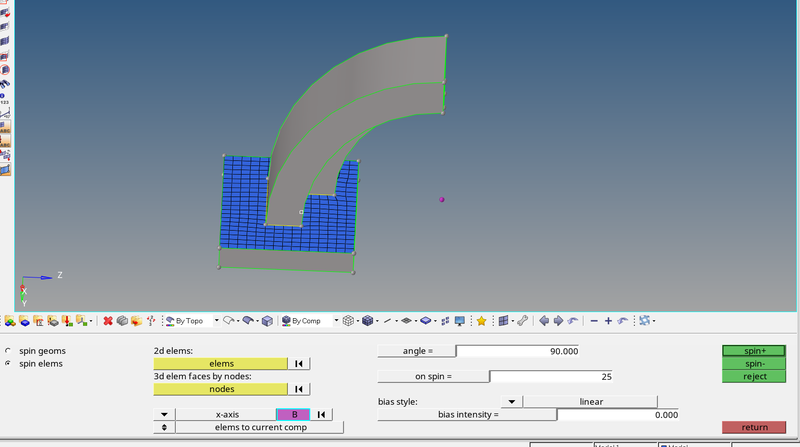Select the spin geoms radio button
Image resolution: width=800 pixels, height=447 pixels.
8,351
